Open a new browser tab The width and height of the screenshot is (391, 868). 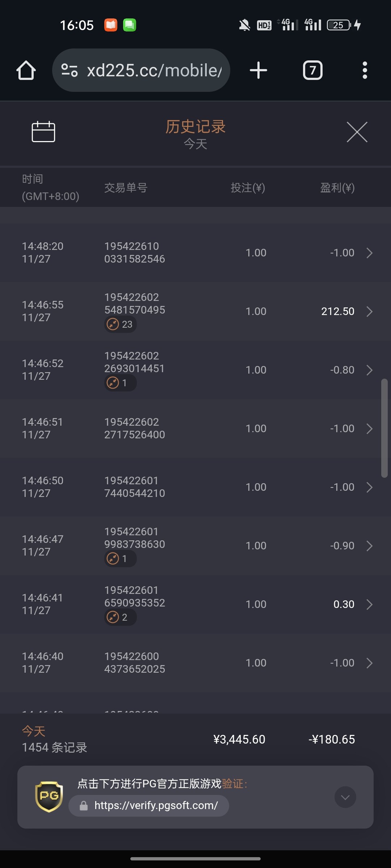pyautogui.click(x=258, y=70)
